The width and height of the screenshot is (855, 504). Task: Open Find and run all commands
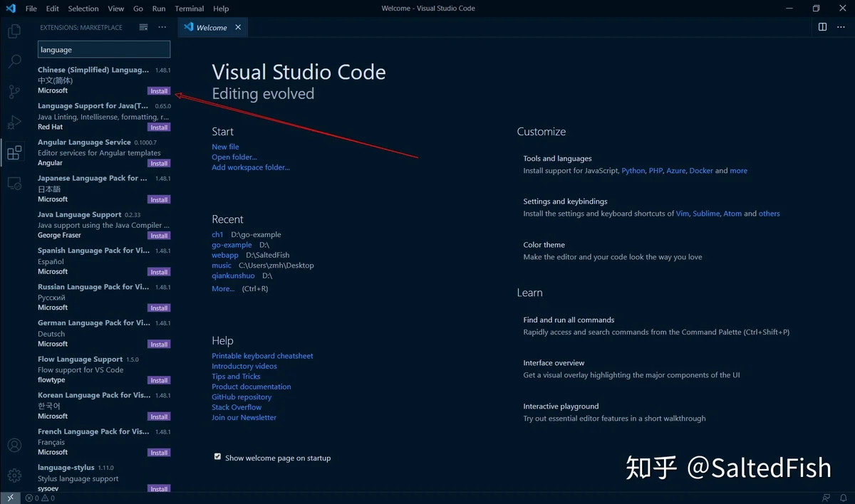656,326
